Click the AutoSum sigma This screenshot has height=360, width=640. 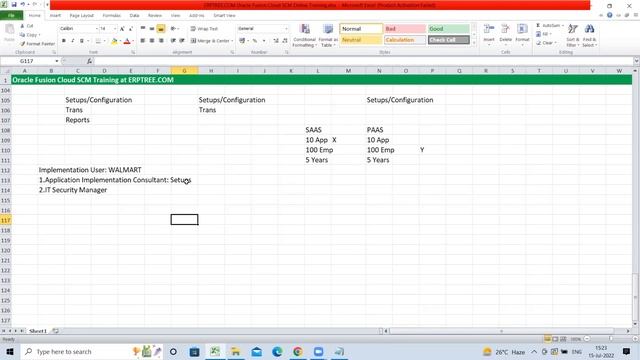tap(538, 26)
